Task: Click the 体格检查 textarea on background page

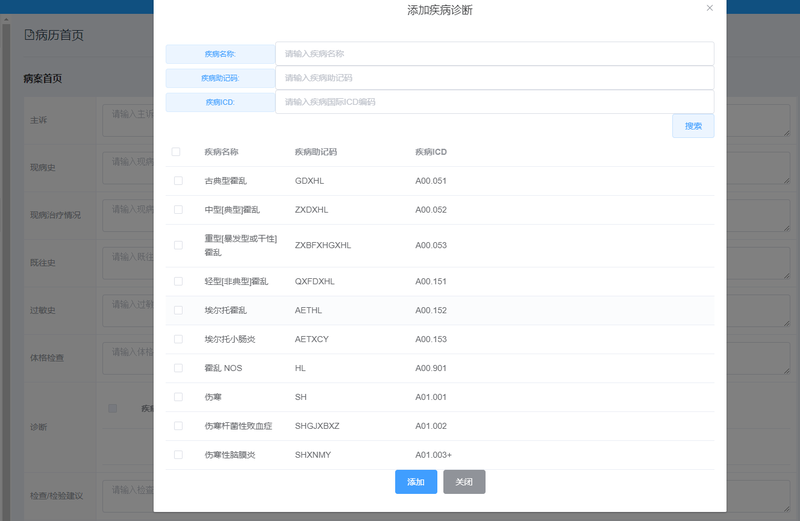Action: [446, 358]
